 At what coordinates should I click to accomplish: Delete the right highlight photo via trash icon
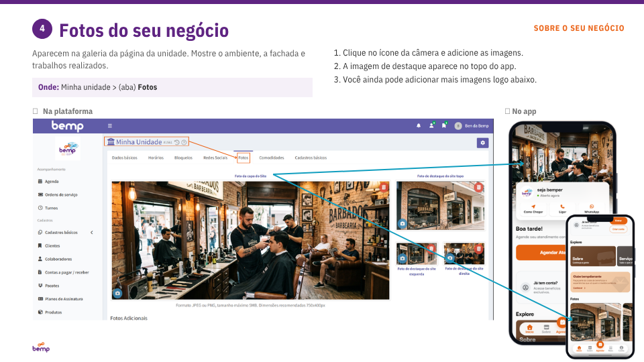pos(479,248)
